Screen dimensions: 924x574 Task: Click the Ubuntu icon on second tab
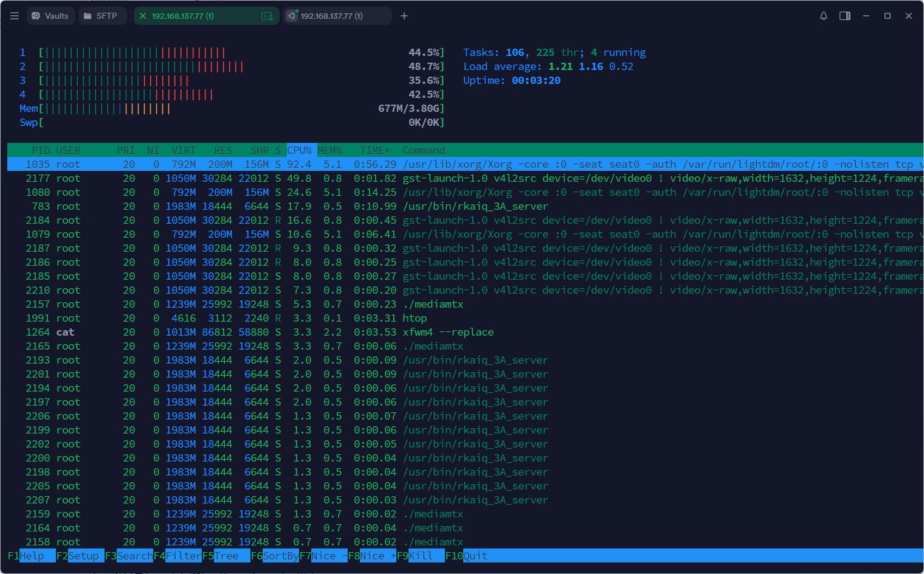pos(292,16)
